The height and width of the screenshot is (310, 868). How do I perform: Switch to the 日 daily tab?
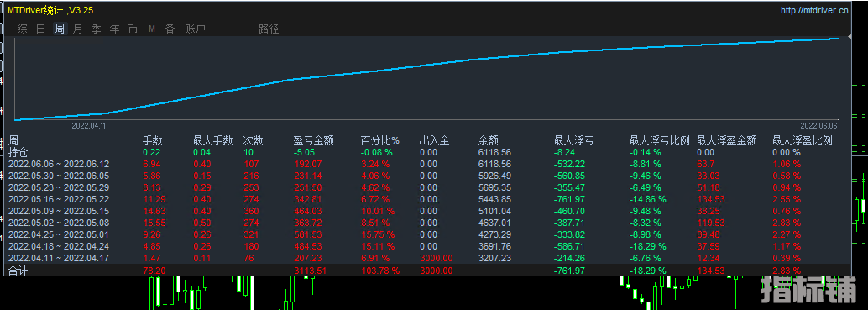pos(40,29)
